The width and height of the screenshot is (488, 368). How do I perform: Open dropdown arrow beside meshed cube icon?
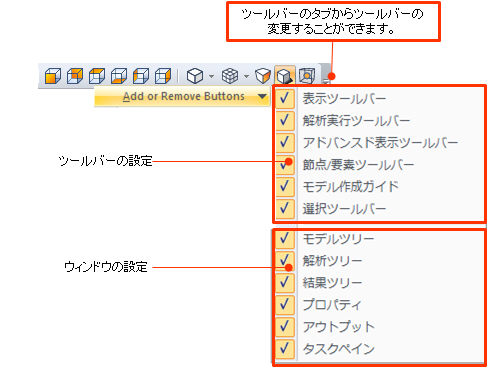(x=246, y=76)
